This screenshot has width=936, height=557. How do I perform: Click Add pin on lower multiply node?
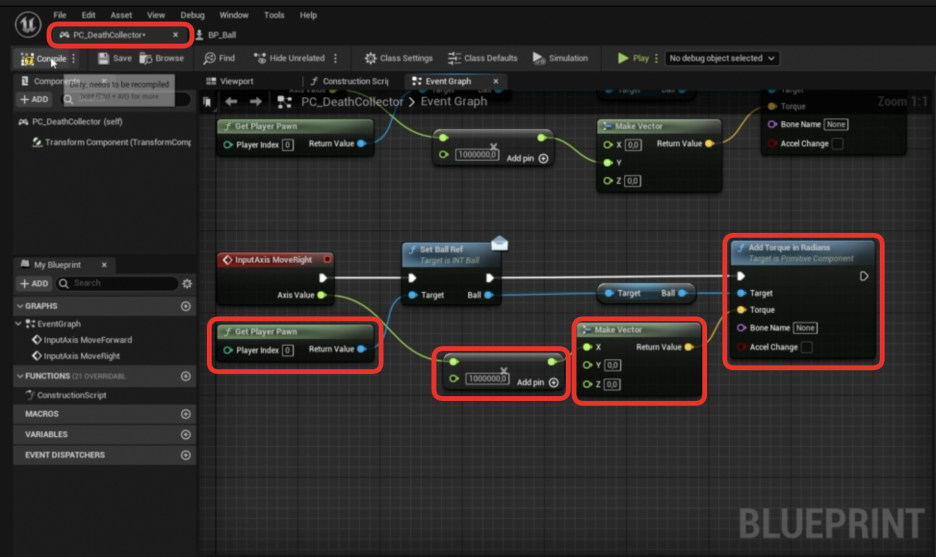(538, 382)
